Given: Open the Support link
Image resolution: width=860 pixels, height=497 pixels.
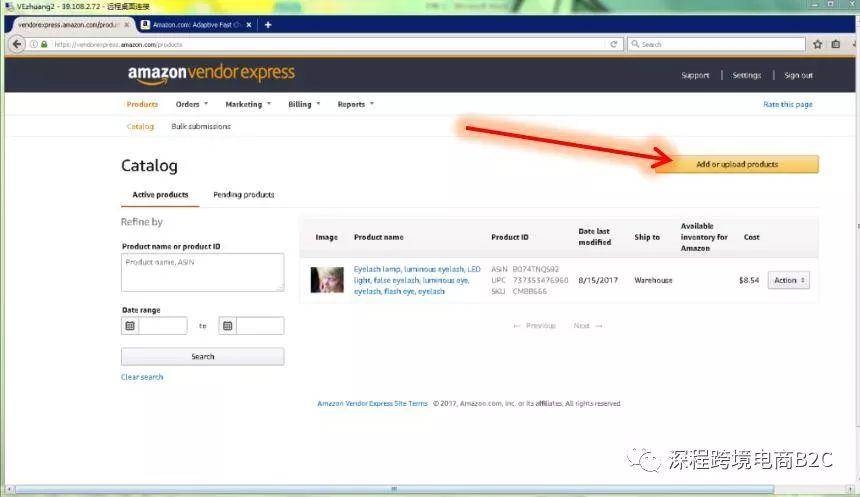Looking at the screenshot, I should click(695, 75).
